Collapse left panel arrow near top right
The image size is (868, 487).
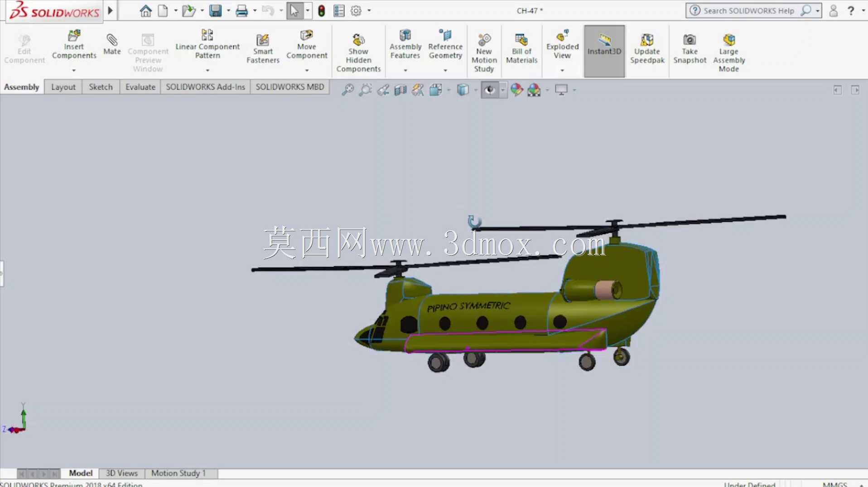[837, 90]
